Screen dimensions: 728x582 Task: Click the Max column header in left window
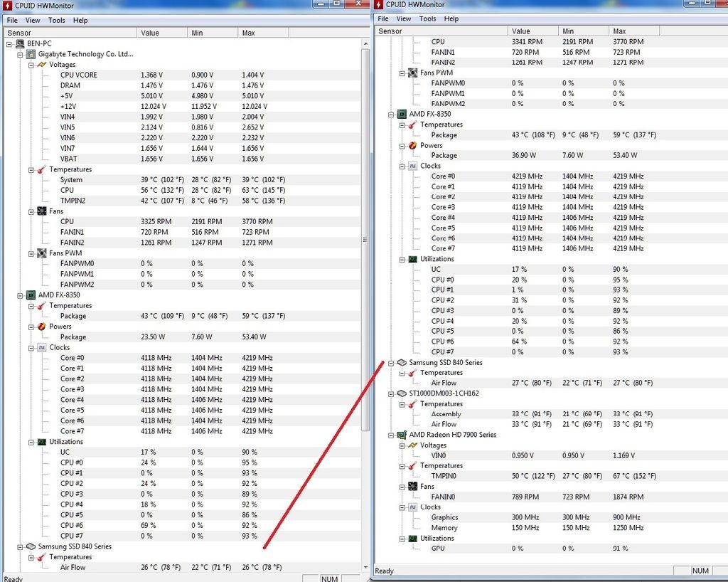coord(263,33)
